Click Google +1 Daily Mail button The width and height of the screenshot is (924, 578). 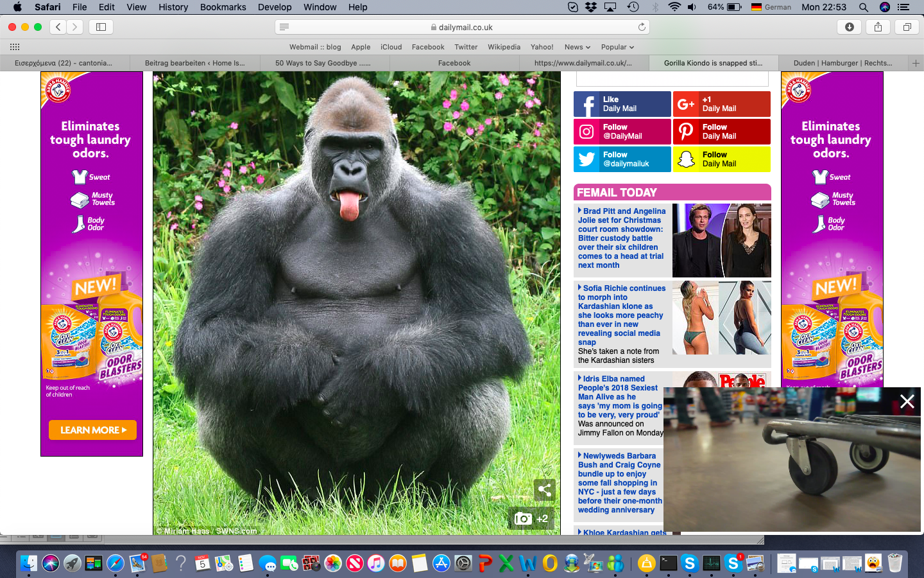click(x=722, y=104)
